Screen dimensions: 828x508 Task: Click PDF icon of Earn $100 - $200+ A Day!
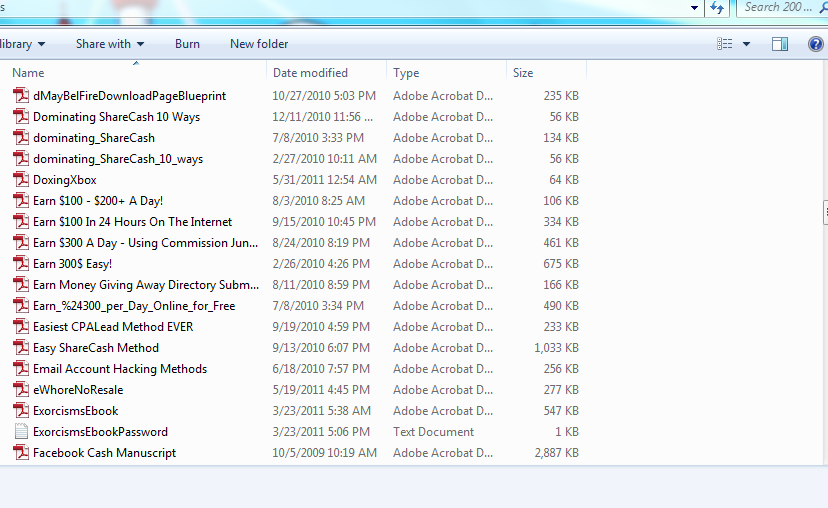click(21, 201)
